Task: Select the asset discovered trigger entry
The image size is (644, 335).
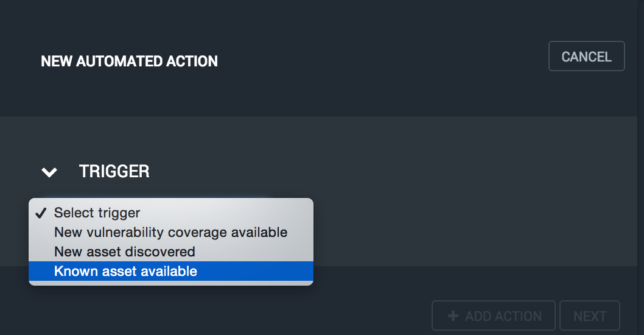Action: (124, 252)
